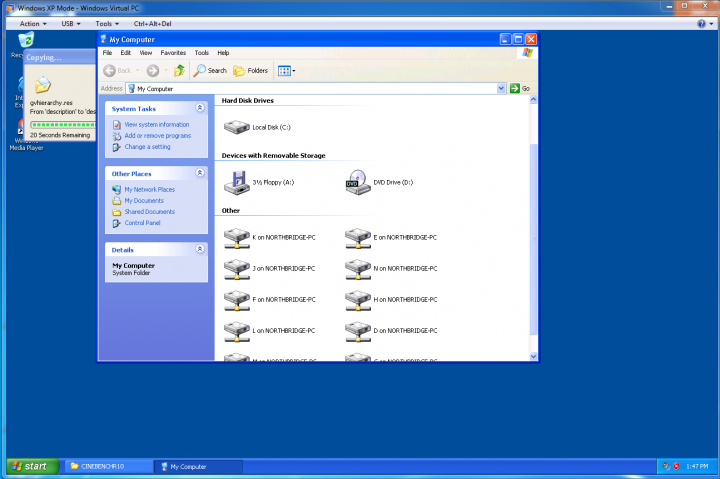Click the vertical scrollbar thumb
This screenshot has height=479, width=720.
(x=533, y=239)
